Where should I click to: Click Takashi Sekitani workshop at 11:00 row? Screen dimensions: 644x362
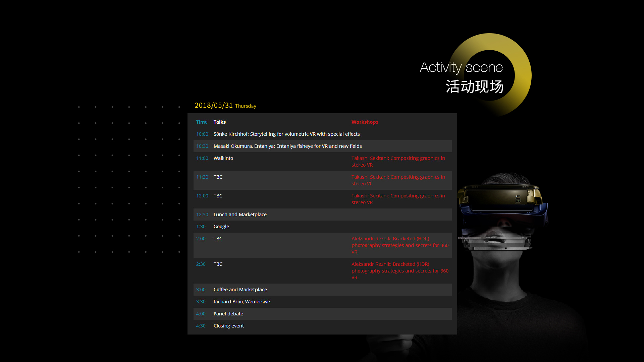(x=398, y=162)
